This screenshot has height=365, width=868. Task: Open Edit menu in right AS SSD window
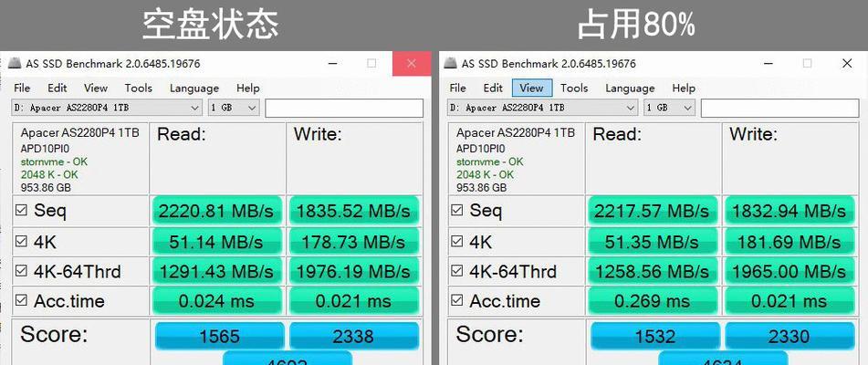(493, 88)
